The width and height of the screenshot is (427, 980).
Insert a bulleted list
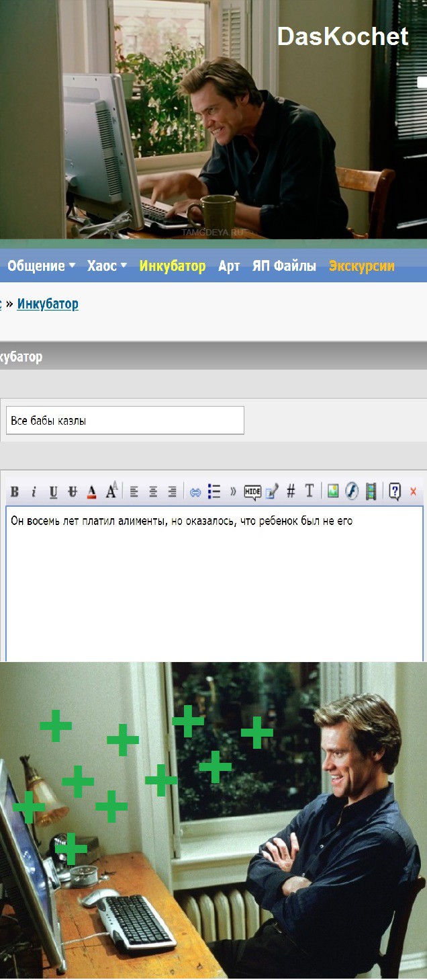[214, 491]
